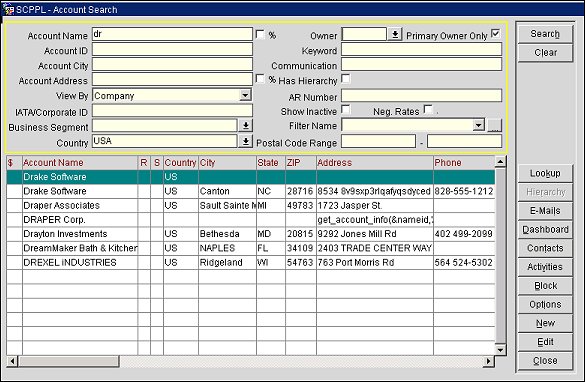Select the Drake Software row in Canton
The image size is (585, 382).
pos(251,191)
